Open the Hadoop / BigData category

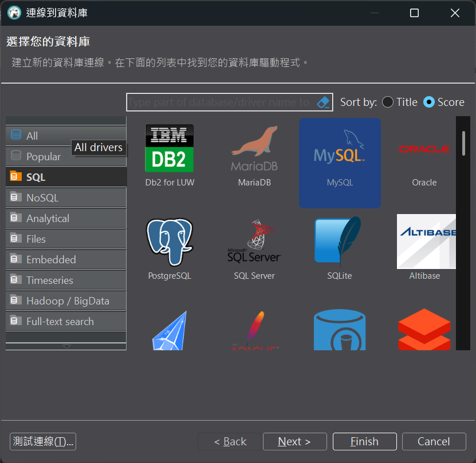tap(66, 300)
